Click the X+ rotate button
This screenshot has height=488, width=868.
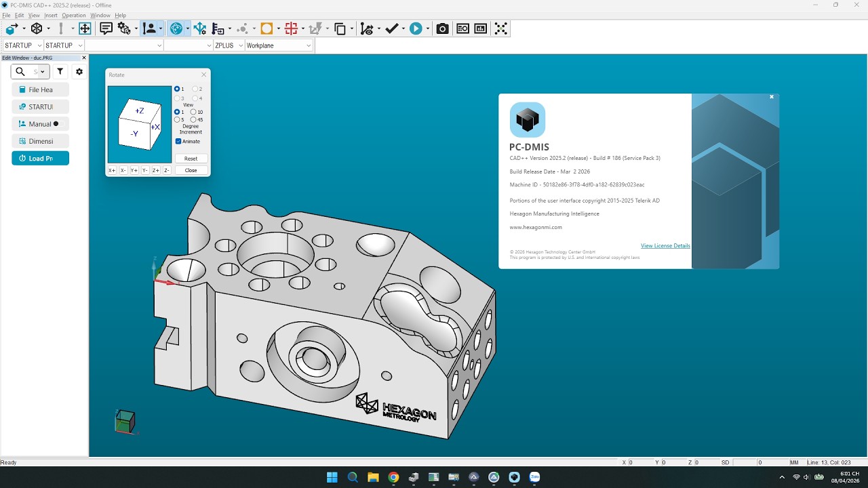(113, 170)
